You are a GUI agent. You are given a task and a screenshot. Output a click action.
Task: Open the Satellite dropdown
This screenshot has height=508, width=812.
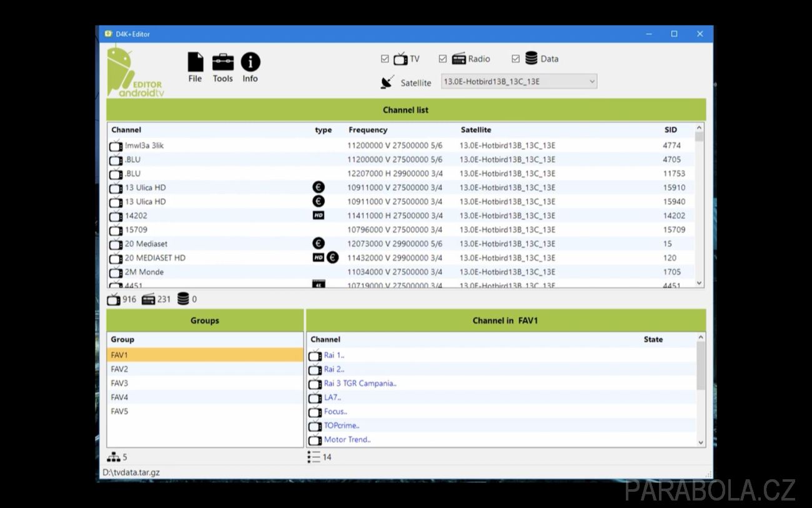[519, 81]
